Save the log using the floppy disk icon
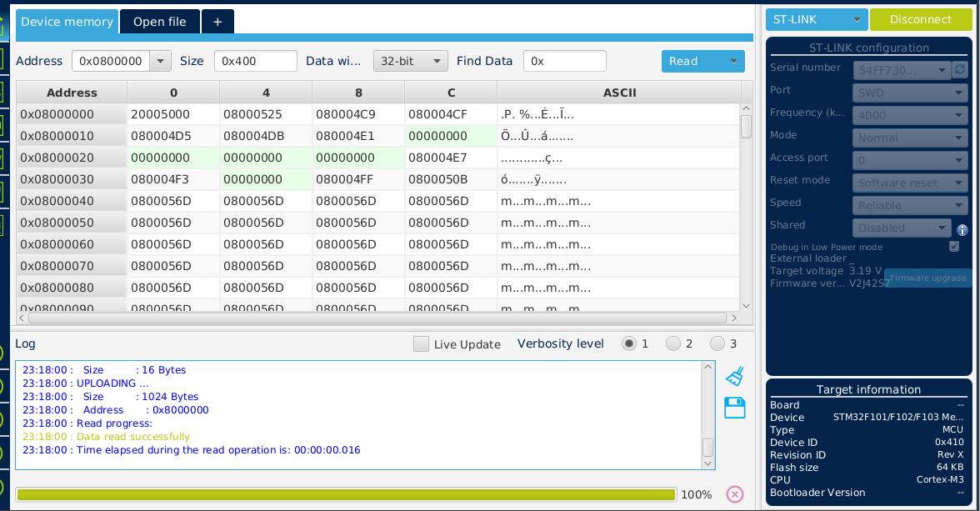The height and width of the screenshot is (511, 980). pyautogui.click(x=734, y=407)
